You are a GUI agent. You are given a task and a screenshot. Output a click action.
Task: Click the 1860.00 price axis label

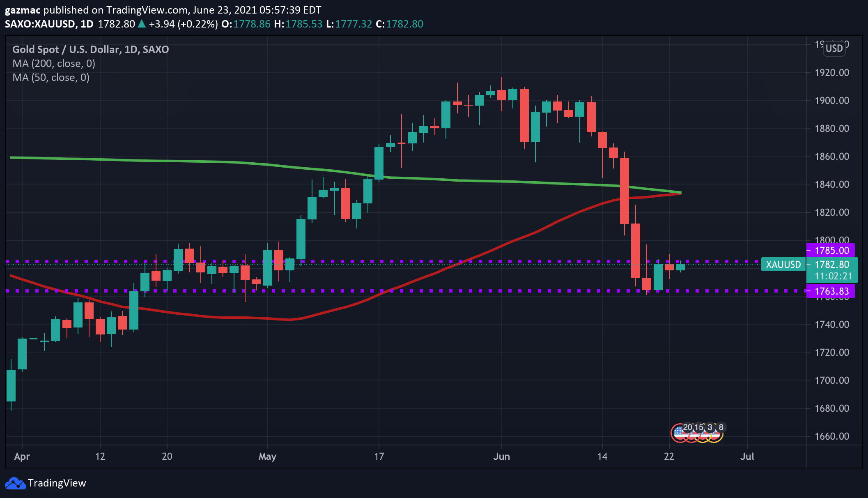coord(832,157)
